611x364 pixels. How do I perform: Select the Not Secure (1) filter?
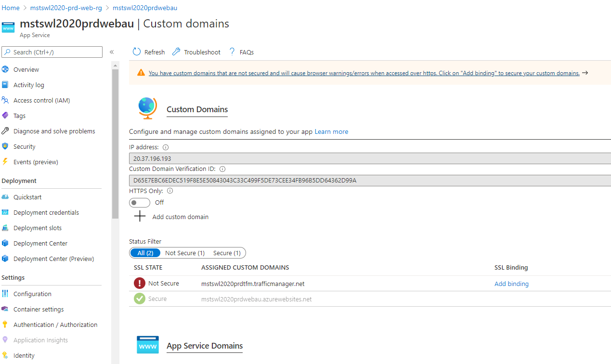pos(185,253)
